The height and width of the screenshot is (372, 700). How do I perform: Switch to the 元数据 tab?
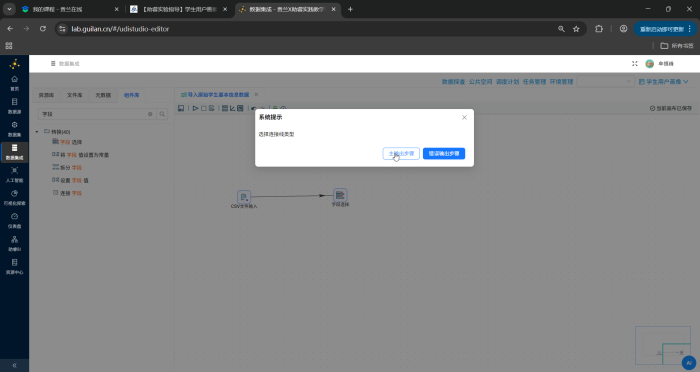(103, 96)
